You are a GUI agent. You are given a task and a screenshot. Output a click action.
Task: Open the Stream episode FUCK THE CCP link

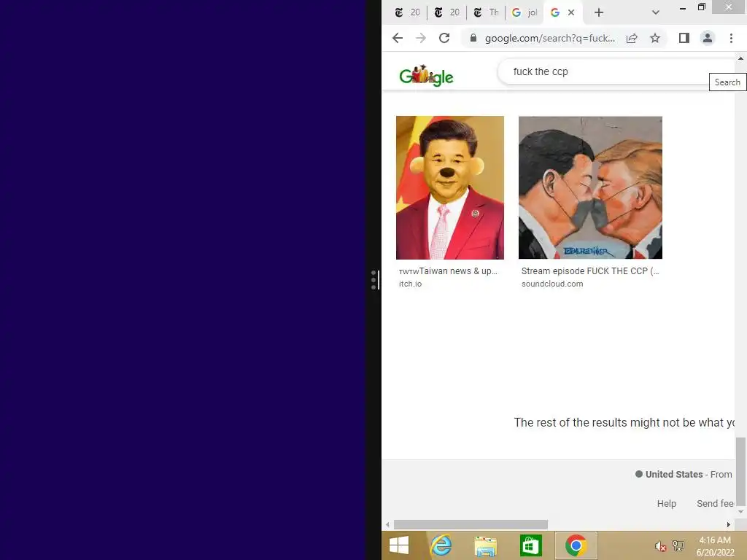590,271
